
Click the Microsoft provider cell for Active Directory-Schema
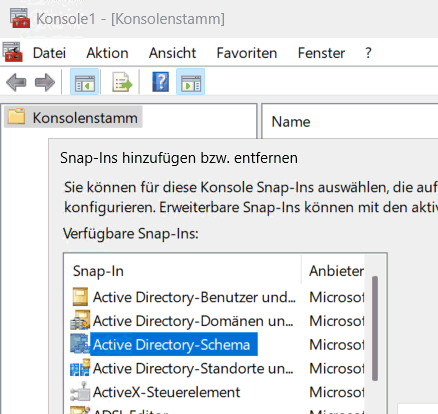337,345
